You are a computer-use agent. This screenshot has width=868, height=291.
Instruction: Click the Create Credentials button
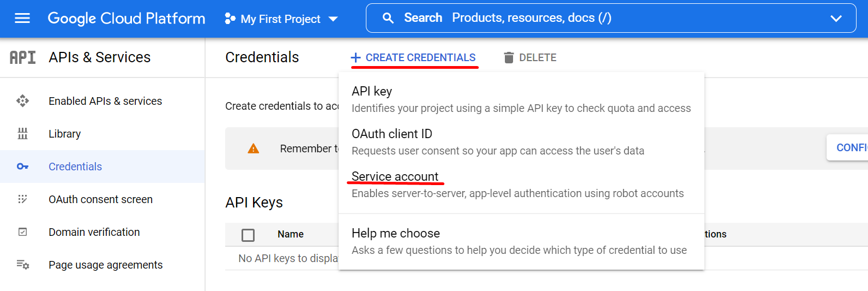413,57
